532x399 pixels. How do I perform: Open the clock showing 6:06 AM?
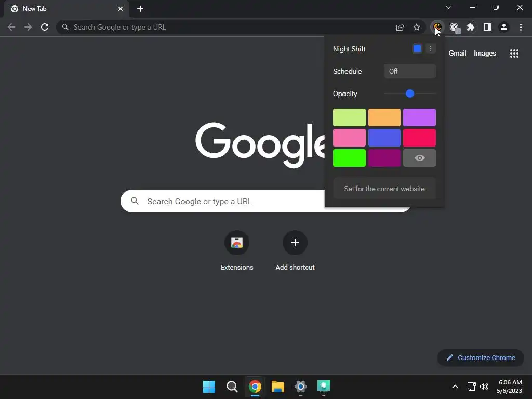[510, 387]
